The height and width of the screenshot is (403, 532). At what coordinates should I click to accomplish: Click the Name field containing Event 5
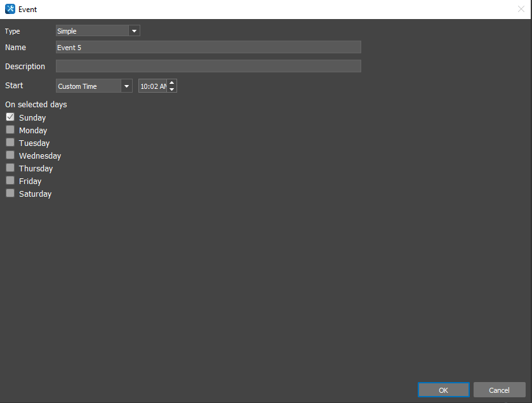[208, 48]
